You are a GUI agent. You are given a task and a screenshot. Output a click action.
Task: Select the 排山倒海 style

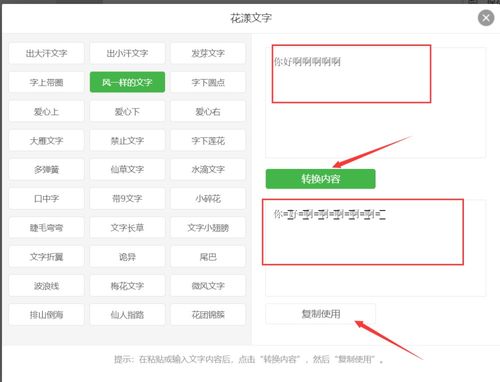tap(46, 314)
